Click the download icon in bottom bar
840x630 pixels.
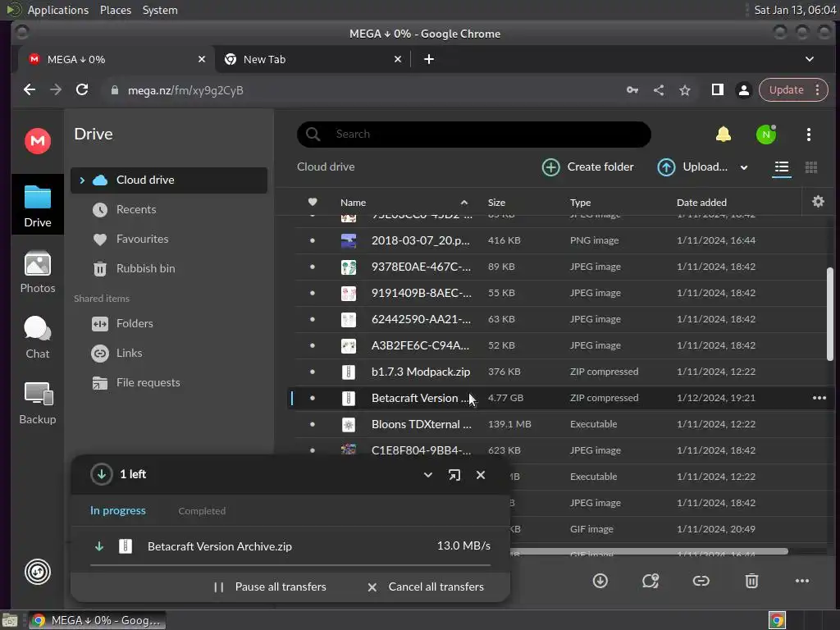[600, 581]
